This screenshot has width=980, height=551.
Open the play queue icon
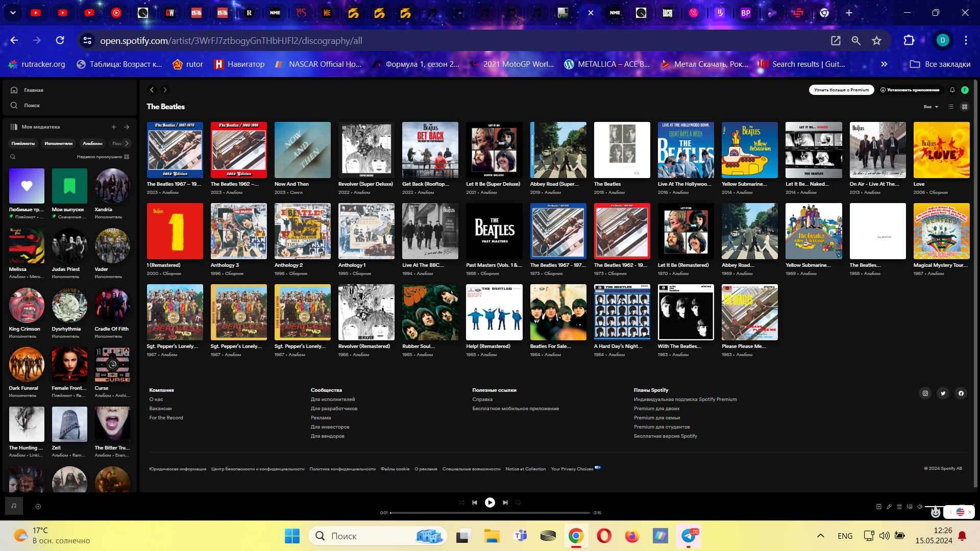(899, 507)
